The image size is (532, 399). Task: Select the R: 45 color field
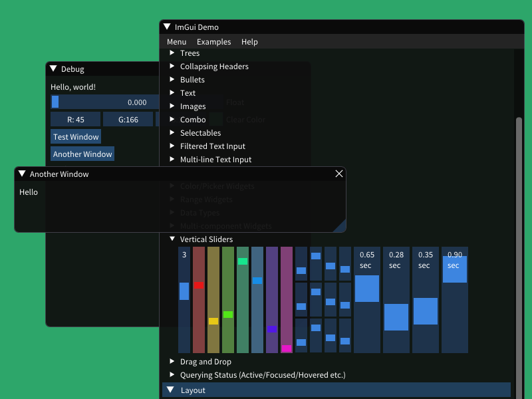pyautogui.click(x=75, y=119)
